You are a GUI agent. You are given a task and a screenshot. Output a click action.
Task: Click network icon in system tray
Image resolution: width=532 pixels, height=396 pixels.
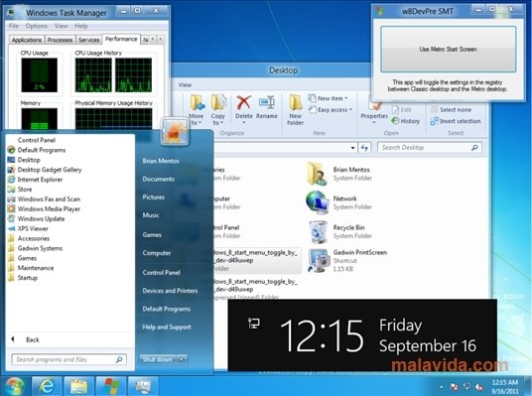click(466, 386)
